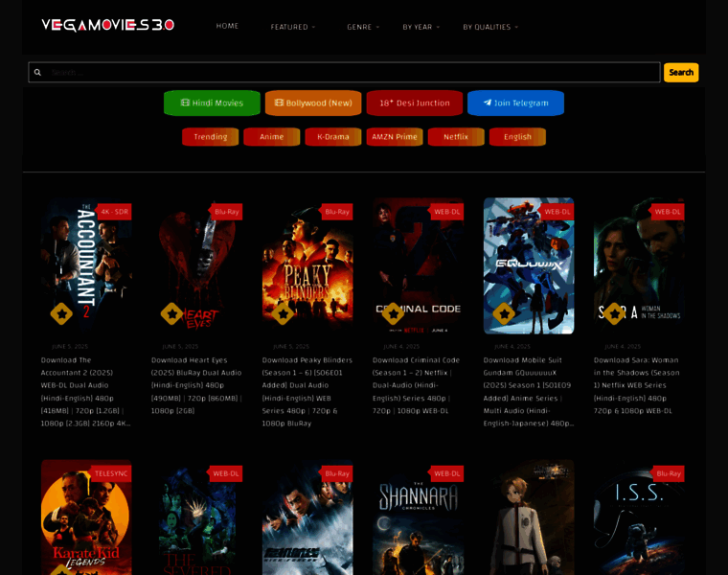Open Download Peaky Blinders Season 1-6 link
The image size is (728, 575).
[x=307, y=392]
